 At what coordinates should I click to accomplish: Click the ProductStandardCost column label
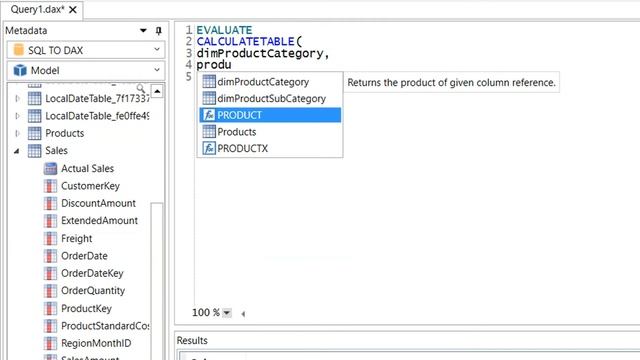[105, 326]
